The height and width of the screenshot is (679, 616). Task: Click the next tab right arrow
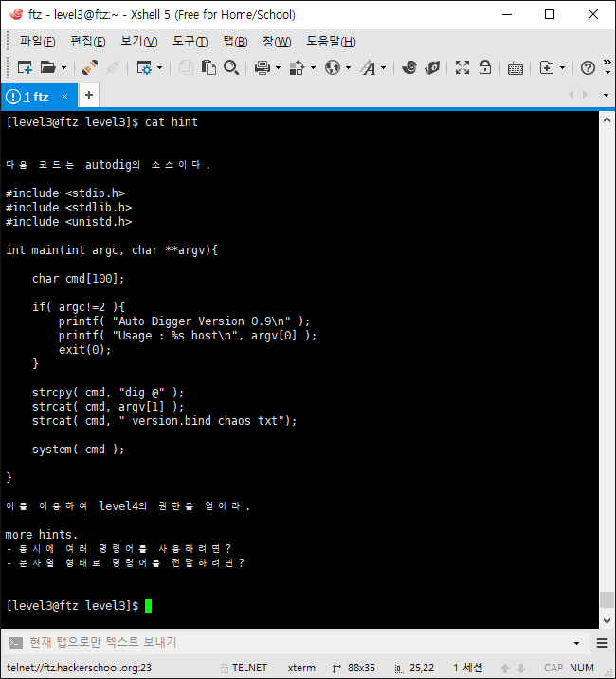coord(586,95)
